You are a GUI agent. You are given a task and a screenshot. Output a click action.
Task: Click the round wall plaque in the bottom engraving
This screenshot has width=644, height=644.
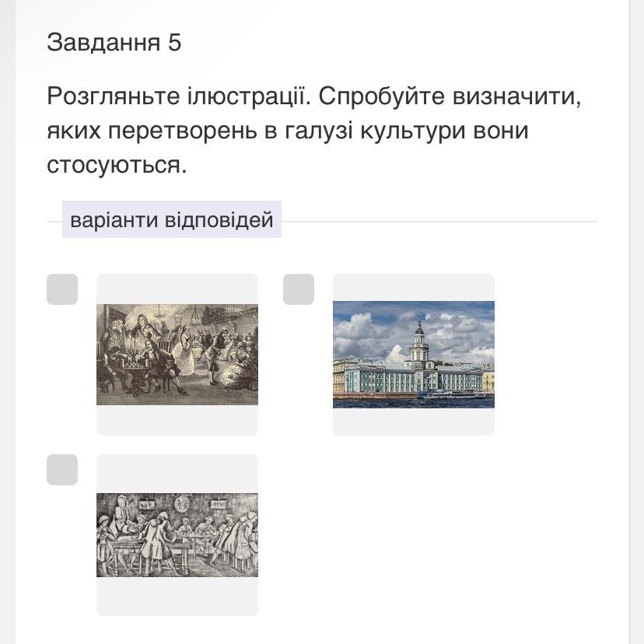click(180, 503)
